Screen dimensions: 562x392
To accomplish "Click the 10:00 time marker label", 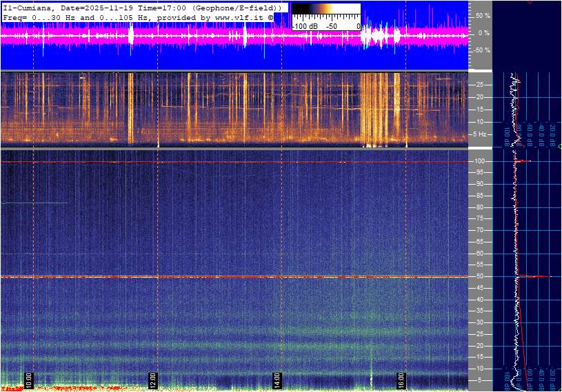I will click(29, 380).
